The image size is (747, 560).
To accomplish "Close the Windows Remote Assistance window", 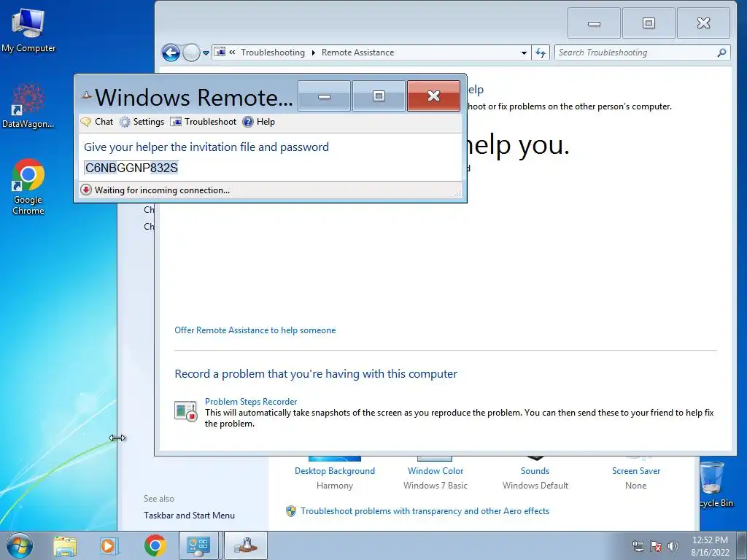I will (433, 96).
